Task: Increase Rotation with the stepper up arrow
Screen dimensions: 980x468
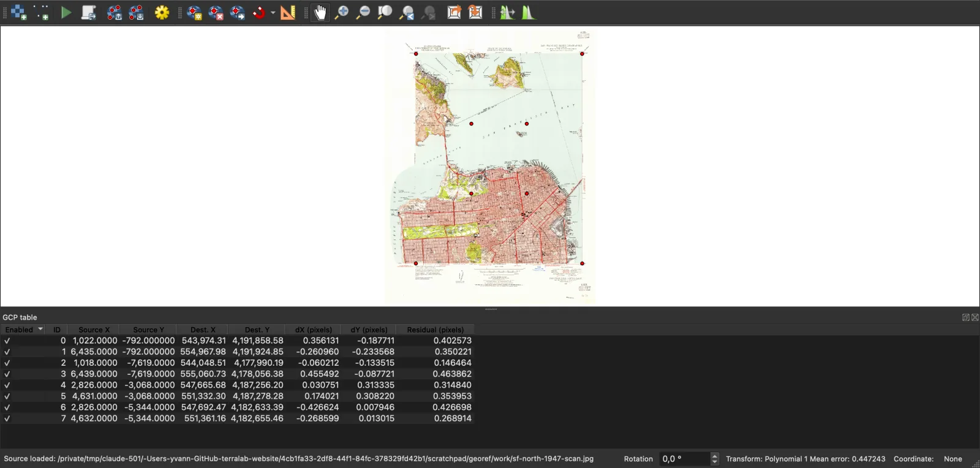Action: [x=714, y=456]
